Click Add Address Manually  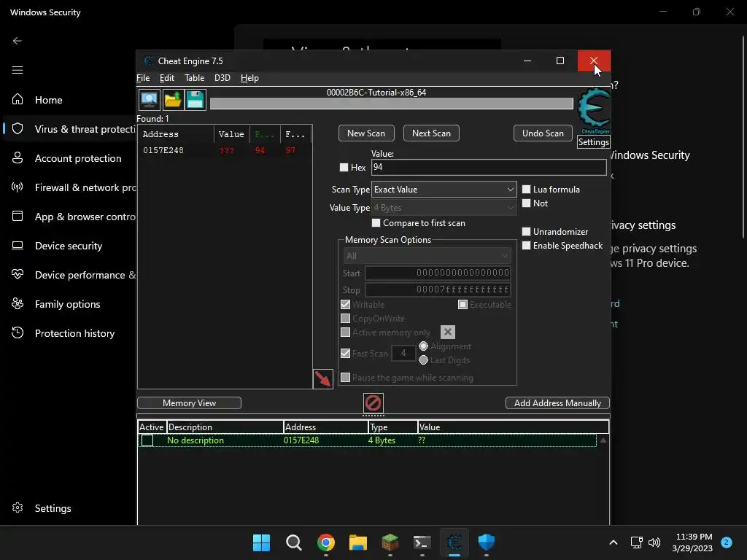(x=557, y=402)
